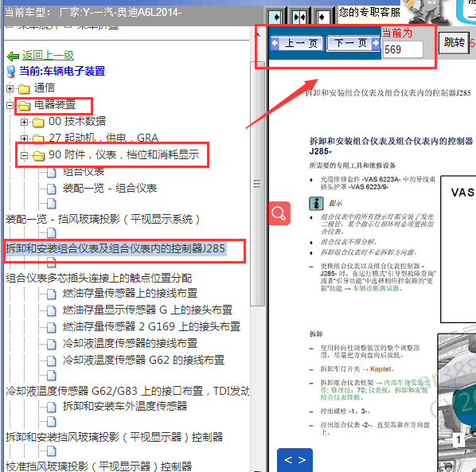Click the red magnifier search icon
This screenshot has width=476, height=472.
tap(279, 213)
